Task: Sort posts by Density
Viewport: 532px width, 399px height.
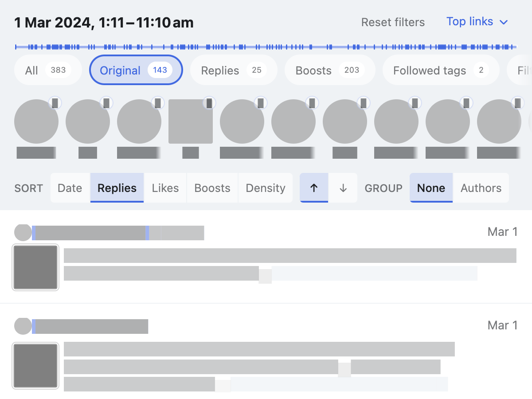Action: coord(265,188)
